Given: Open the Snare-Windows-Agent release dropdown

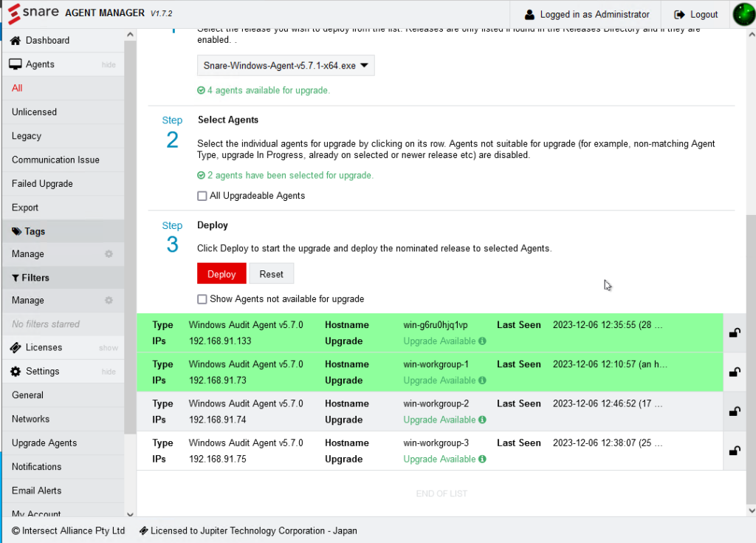Looking at the screenshot, I should [286, 66].
